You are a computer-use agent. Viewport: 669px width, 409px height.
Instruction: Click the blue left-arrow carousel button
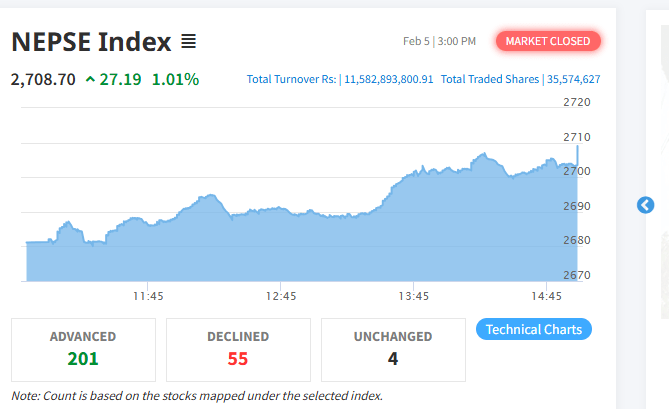tap(645, 205)
